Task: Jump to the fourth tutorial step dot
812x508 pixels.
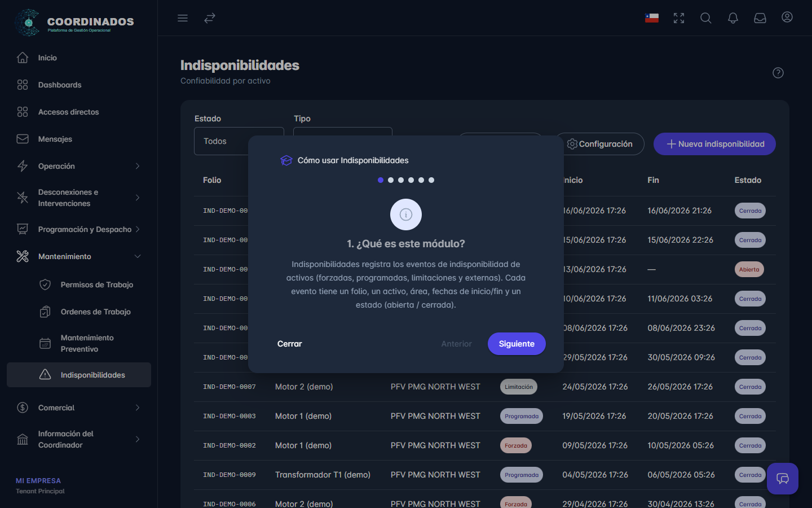Action: [411, 180]
